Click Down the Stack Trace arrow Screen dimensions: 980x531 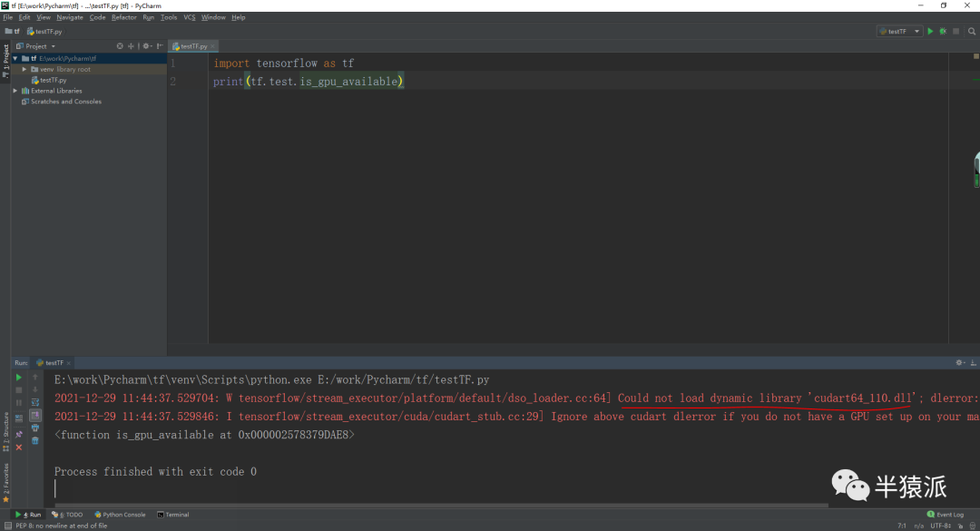pos(35,389)
